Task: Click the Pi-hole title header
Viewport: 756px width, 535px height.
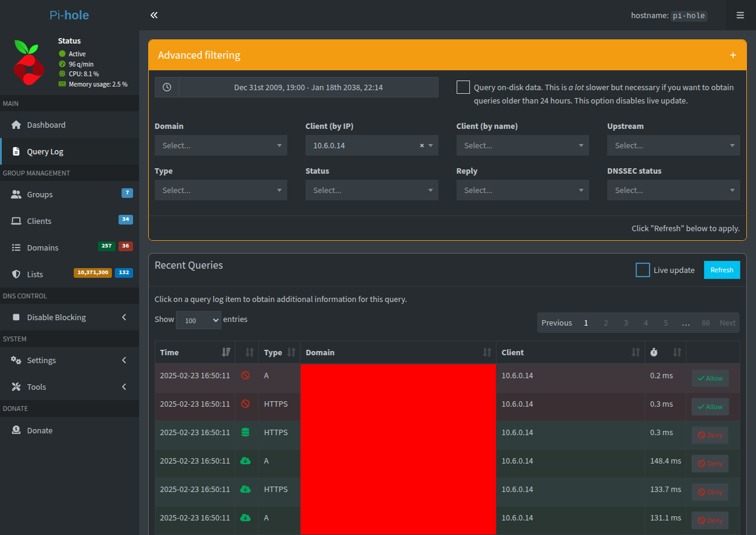Action: tap(70, 15)
